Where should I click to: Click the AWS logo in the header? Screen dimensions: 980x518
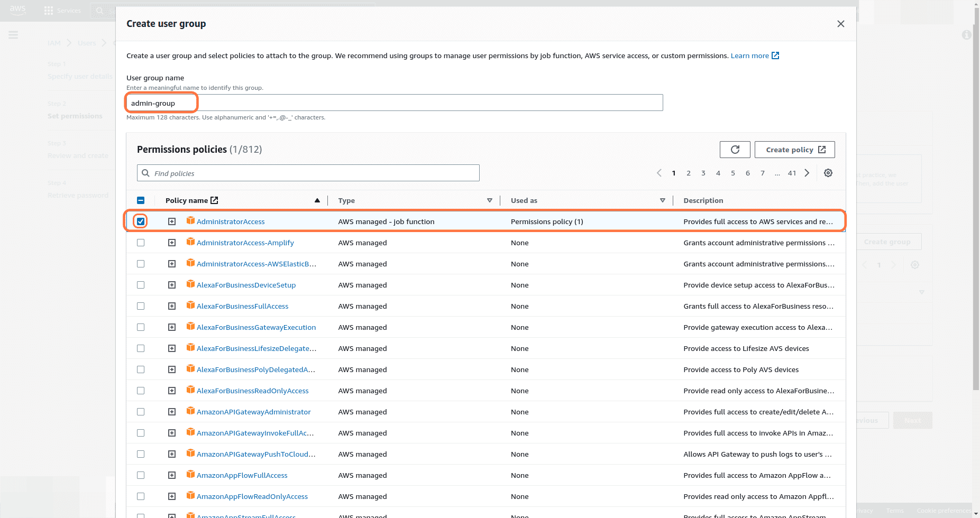(x=17, y=10)
